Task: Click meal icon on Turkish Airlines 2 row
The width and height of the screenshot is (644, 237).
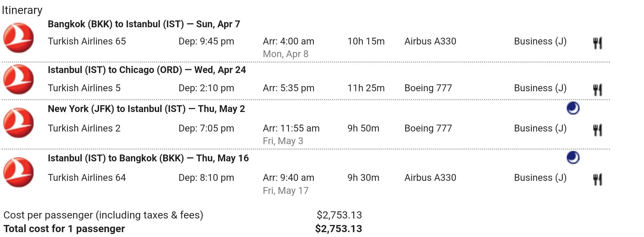Action: click(x=598, y=130)
